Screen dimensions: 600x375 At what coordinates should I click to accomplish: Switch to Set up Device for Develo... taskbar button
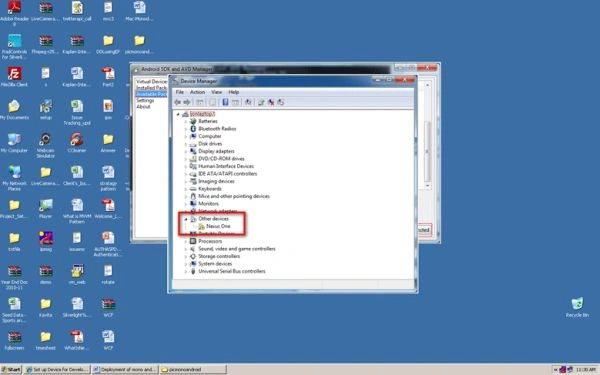[57, 369]
